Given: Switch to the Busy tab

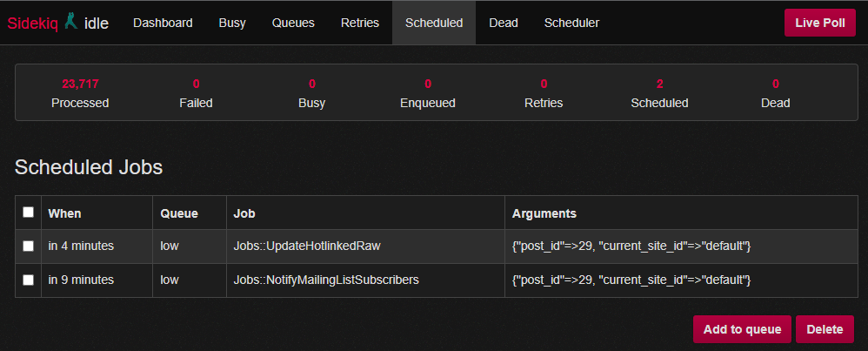Looking at the screenshot, I should point(232,23).
